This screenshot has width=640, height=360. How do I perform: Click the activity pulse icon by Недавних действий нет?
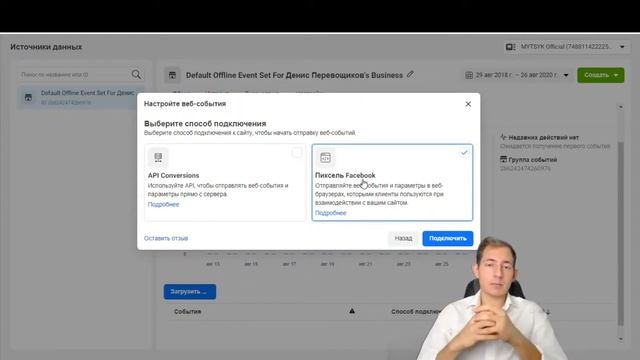pyautogui.click(x=503, y=137)
